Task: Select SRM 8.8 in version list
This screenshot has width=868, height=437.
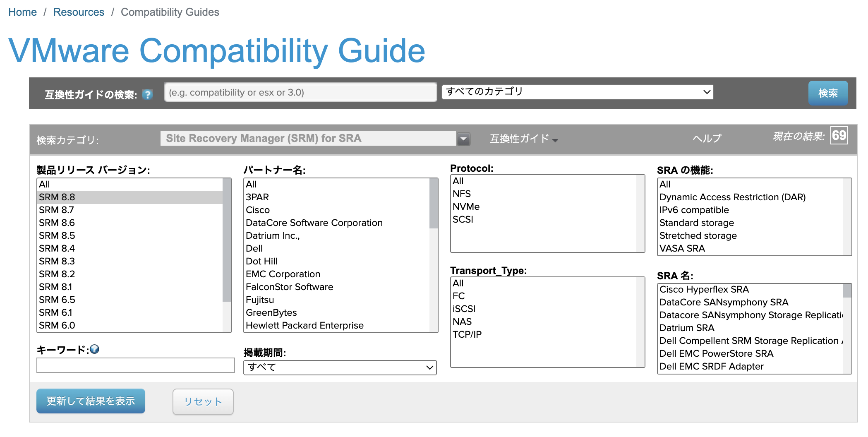Action: (x=130, y=197)
